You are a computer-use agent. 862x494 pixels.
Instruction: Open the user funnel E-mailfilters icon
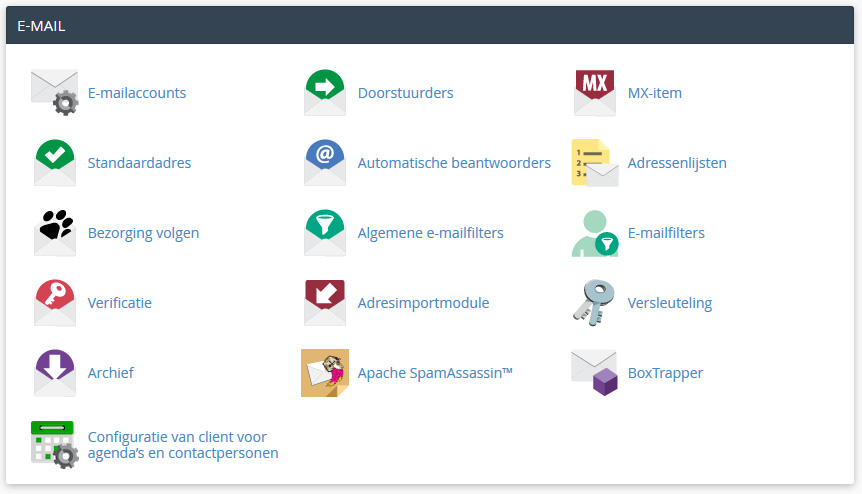pos(595,233)
